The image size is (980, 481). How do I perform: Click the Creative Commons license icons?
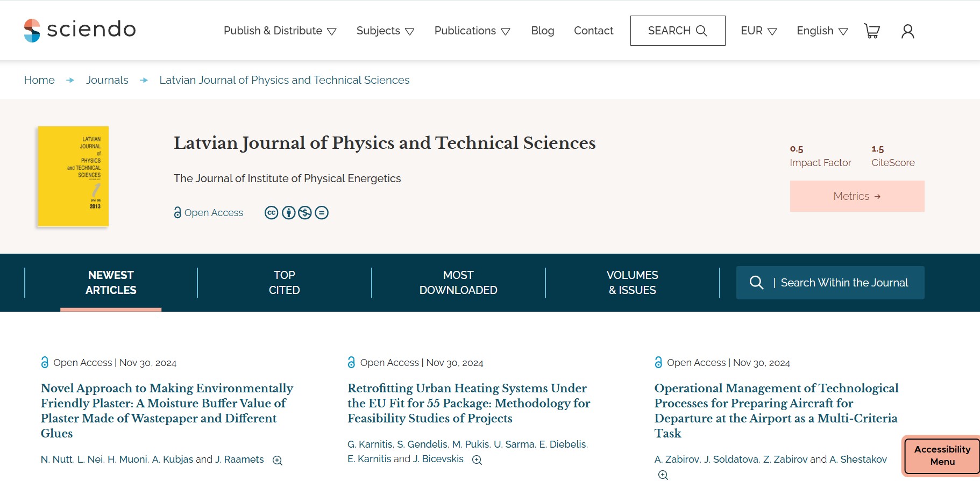pyautogui.click(x=296, y=213)
